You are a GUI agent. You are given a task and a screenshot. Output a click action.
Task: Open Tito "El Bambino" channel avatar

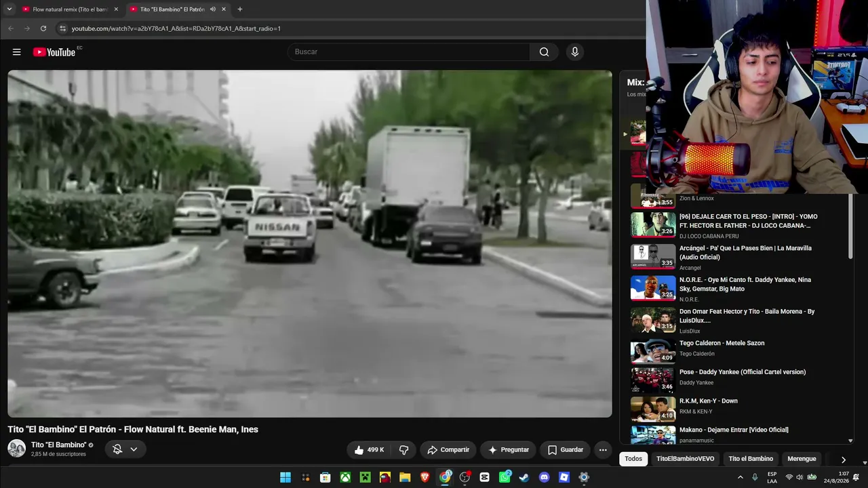pos(16,449)
